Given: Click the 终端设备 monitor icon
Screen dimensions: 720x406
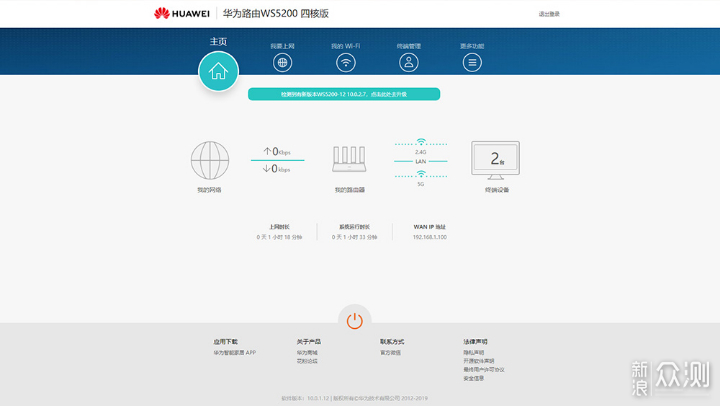Looking at the screenshot, I should coord(496,160).
